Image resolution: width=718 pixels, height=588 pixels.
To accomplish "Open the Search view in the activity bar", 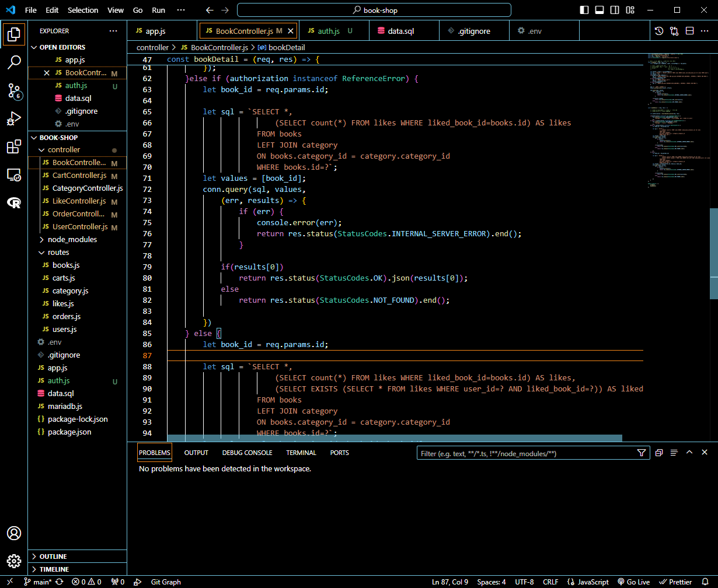I will tap(14, 62).
